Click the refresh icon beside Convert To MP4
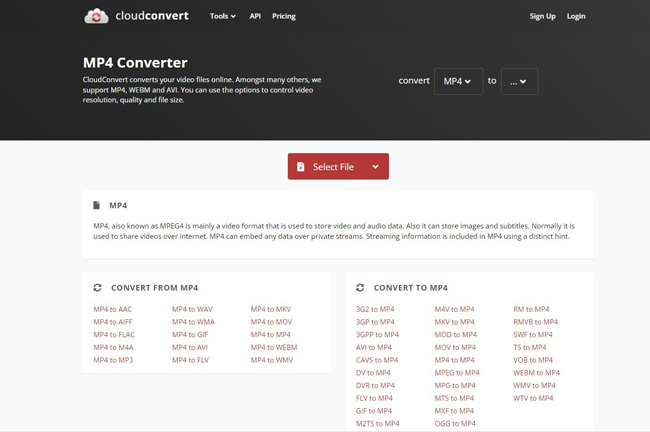The width and height of the screenshot is (650, 432). pyautogui.click(x=360, y=288)
